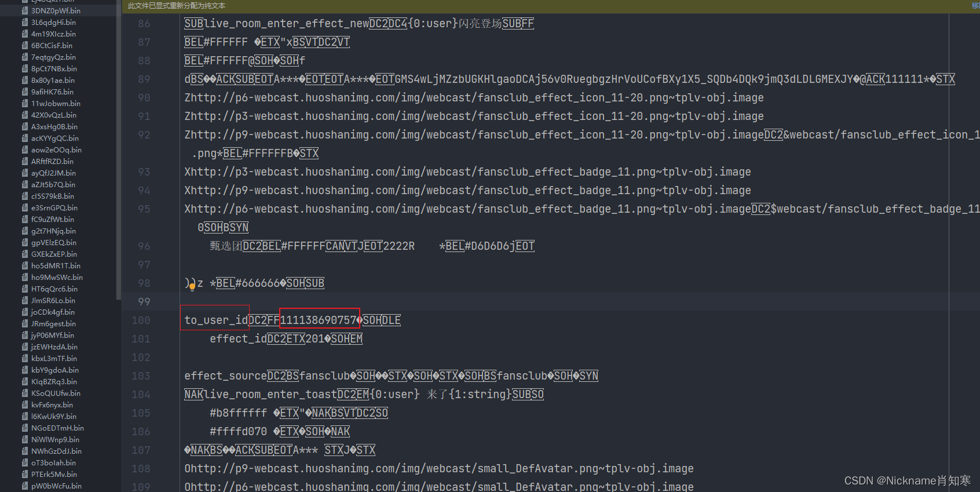The image size is (980, 492).
Task: Click the file icon beside ayQfJ2JM.bin
Action: click(x=25, y=173)
